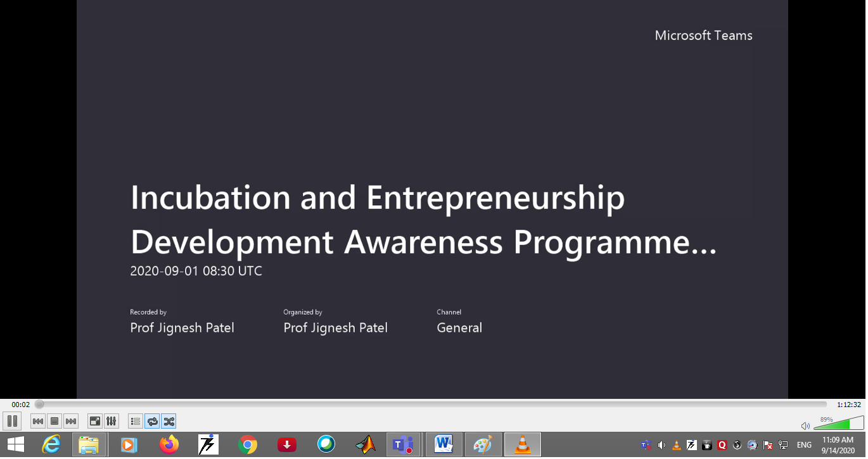Open Mozilla Firefox from the taskbar

point(169,445)
